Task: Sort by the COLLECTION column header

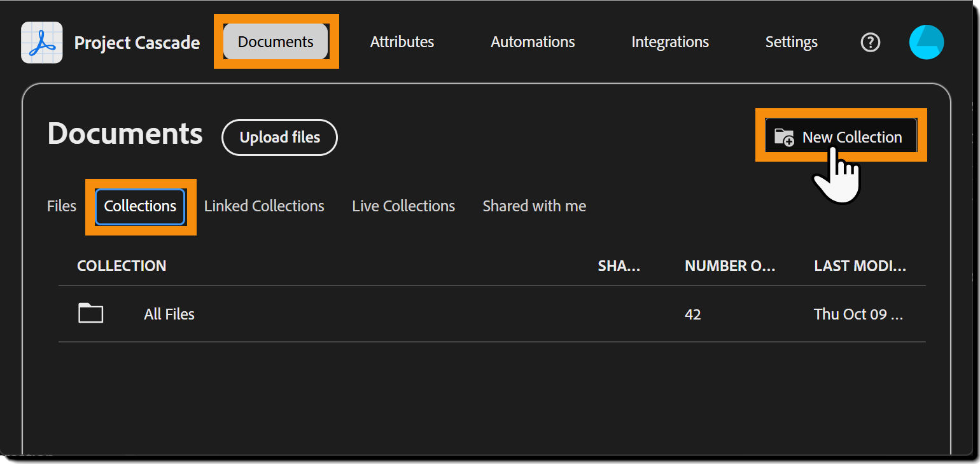Action: [x=122, y=266]
